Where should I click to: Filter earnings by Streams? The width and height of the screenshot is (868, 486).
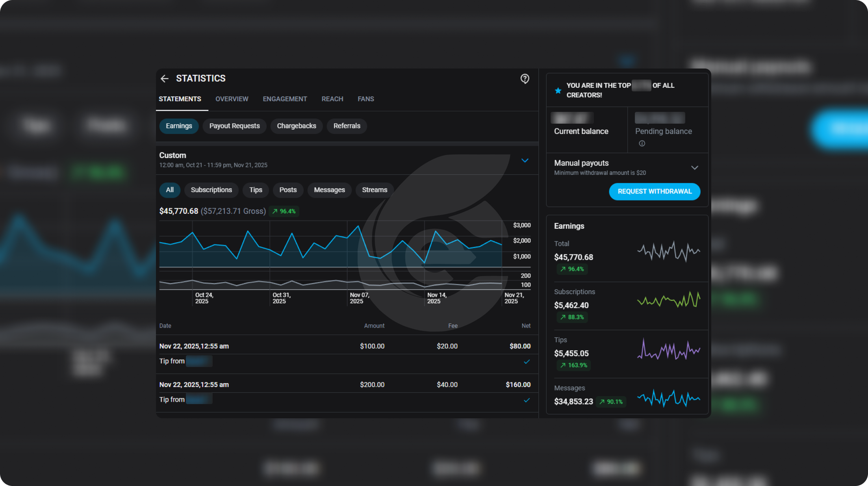374,190
